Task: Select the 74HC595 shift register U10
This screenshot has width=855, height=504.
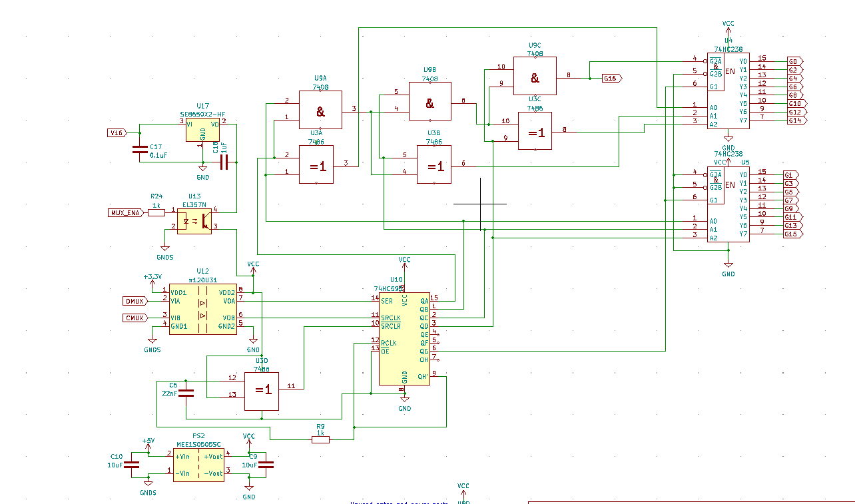Action: pyautogui.click(x=404, y=339)
